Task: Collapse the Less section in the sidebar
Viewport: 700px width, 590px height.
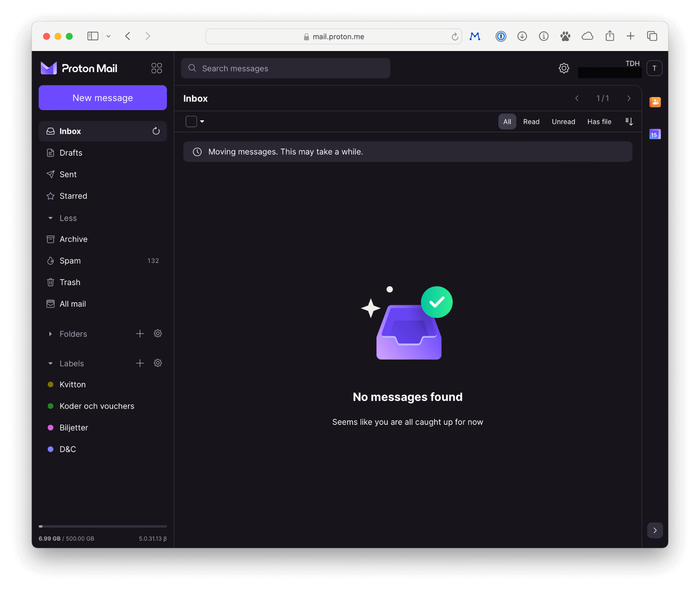Action: click(x=50, y=218)
